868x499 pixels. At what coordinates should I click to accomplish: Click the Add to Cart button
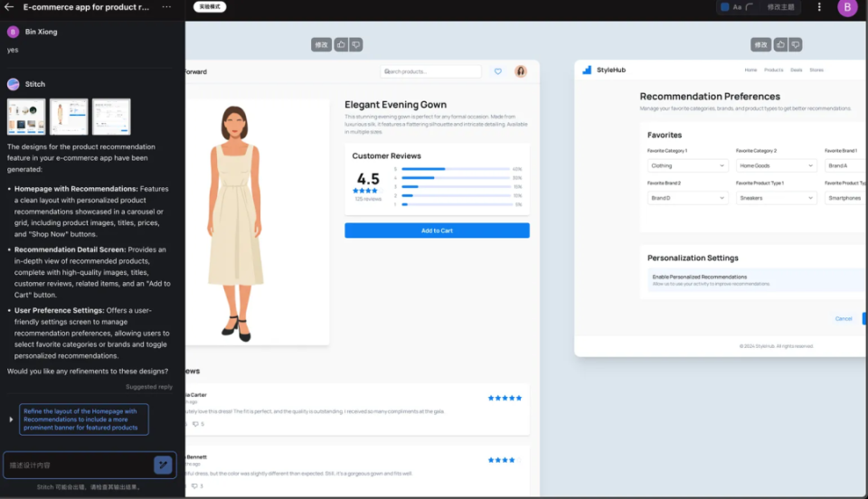(x=437, y=231)
